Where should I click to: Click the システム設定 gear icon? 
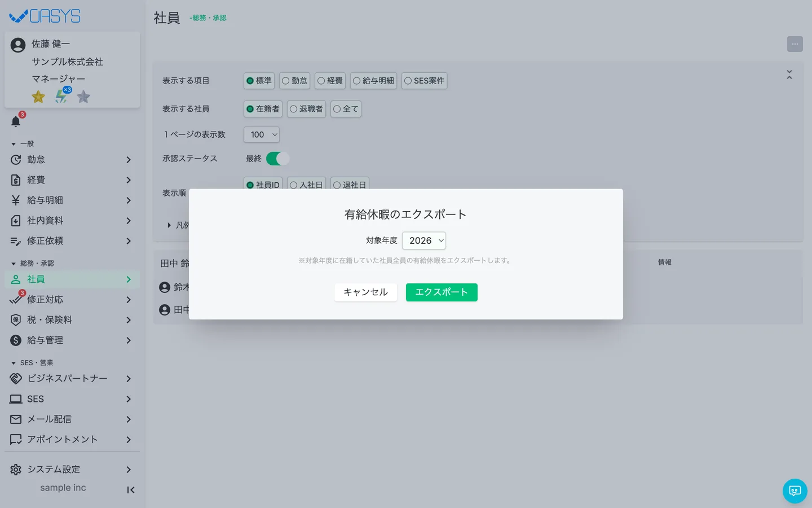point(16,470)
